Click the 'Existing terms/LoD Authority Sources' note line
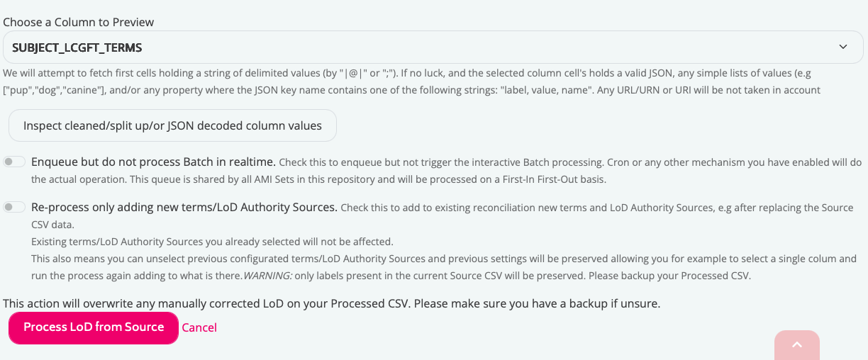 [212, 242]
